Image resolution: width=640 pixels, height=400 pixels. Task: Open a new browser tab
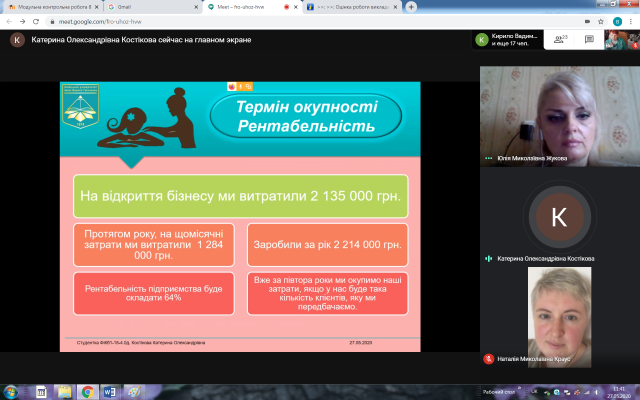coord(411,6)
